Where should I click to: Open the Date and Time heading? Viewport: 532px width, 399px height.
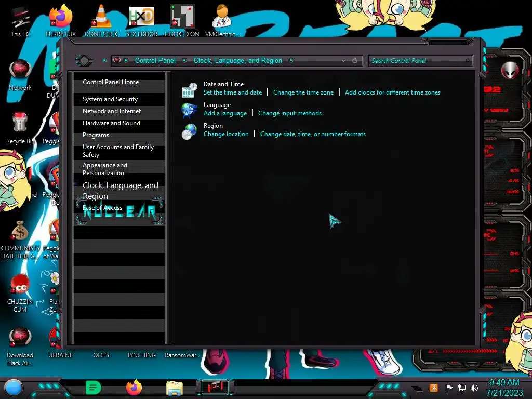[x=223, y=84]
